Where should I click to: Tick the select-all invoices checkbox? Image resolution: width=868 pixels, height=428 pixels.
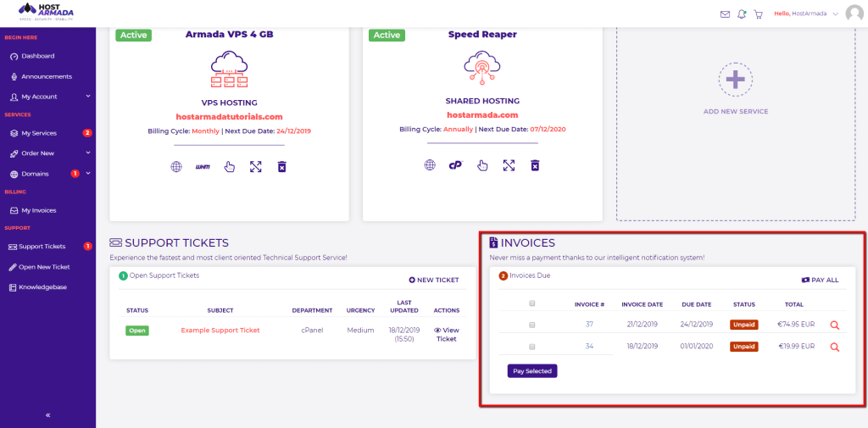coord(532,303)
